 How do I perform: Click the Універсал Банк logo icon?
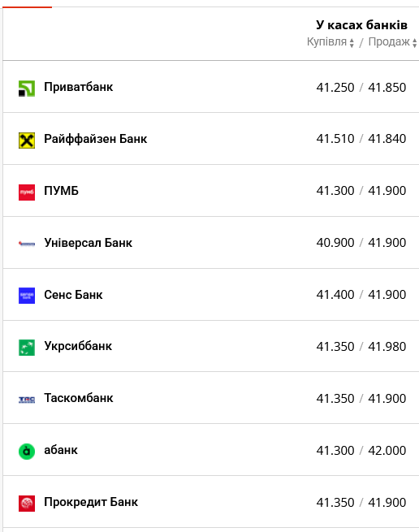point(27,244)
